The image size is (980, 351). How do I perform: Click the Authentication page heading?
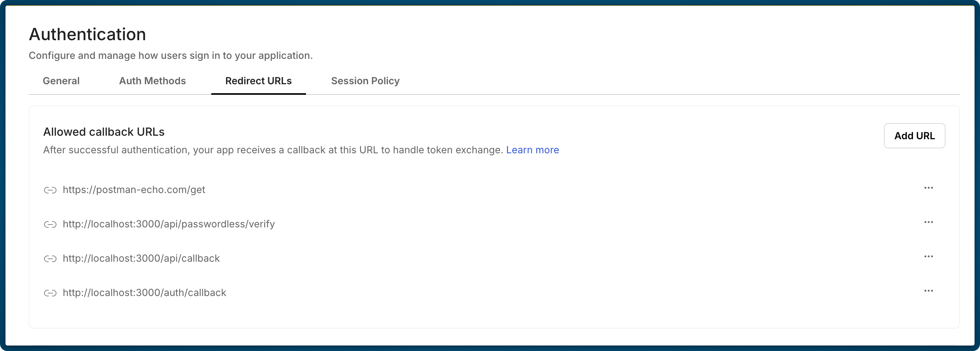87,34
